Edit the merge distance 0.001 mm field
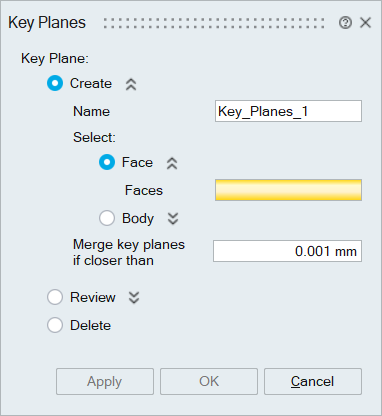Screen dimensions: 382x416 pos(287,251)
